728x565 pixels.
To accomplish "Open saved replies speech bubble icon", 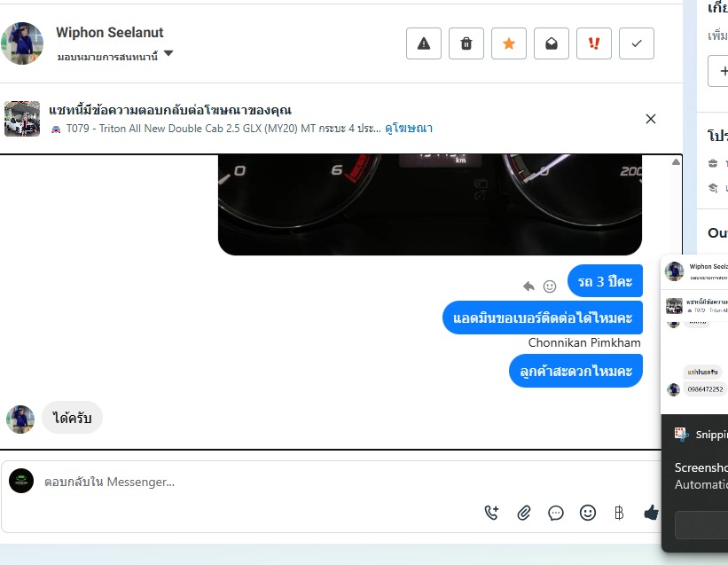I will coord(556,513).
